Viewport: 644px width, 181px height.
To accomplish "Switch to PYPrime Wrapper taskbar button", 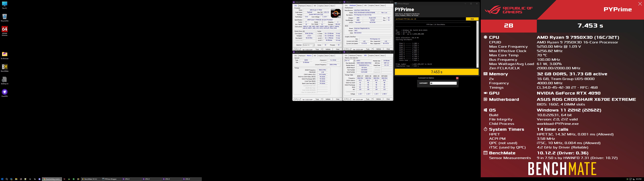I will pyautogui.click(x=111, y=179).
